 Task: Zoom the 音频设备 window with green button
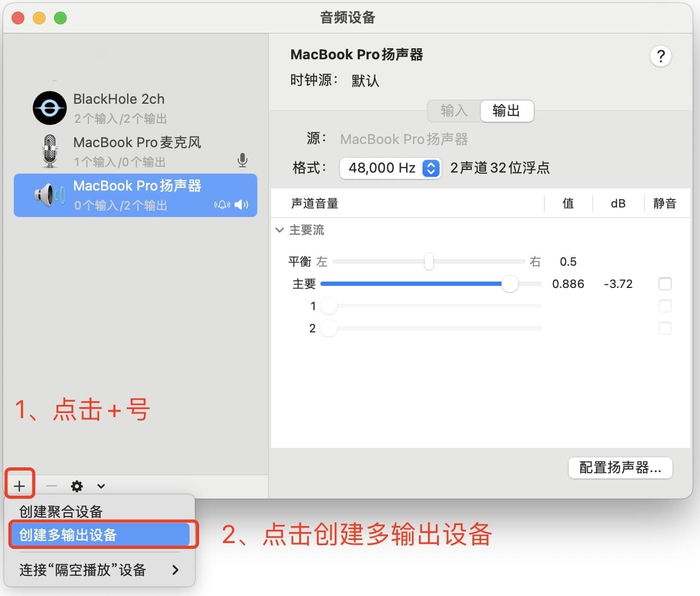(x=60, y=18)
